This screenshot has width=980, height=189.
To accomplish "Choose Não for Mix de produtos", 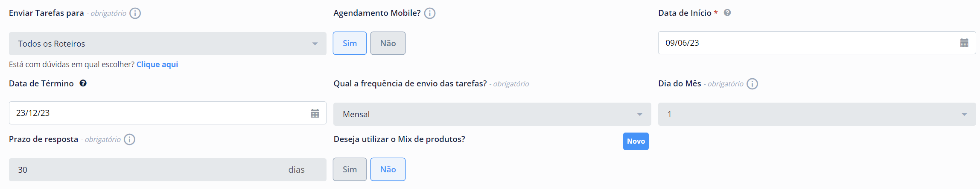I will tap(388, 169).
